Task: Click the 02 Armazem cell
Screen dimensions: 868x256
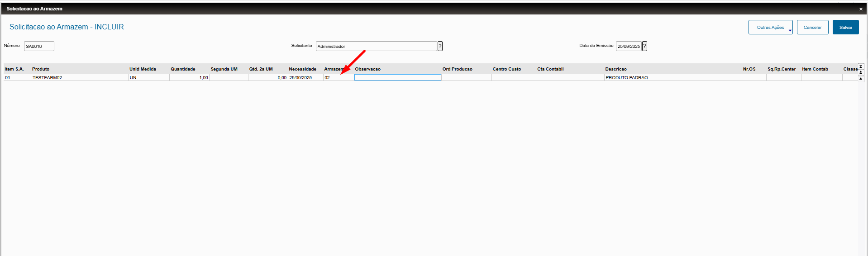Action: pos(339,78)
